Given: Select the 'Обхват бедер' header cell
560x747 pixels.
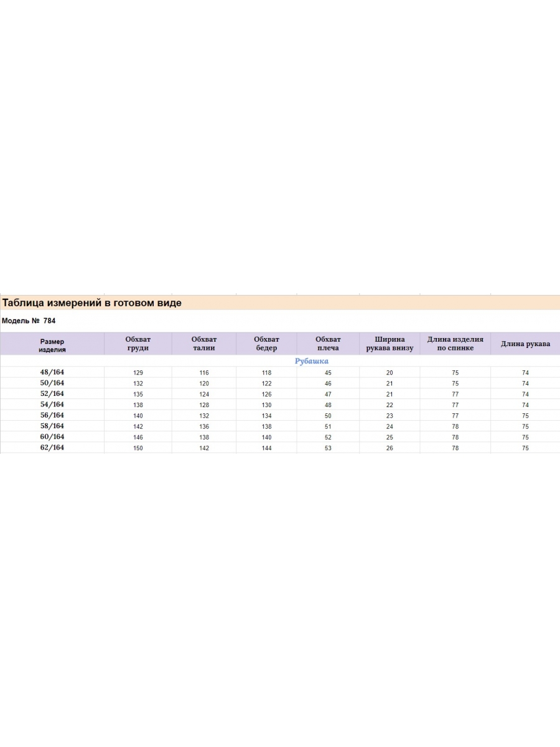Looking at the screenshot, I should (266, 344).
